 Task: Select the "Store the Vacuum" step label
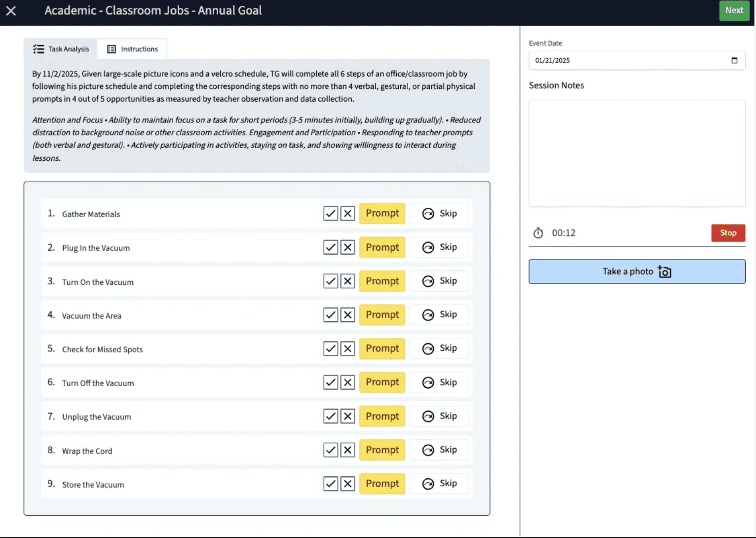click(93, 485)
